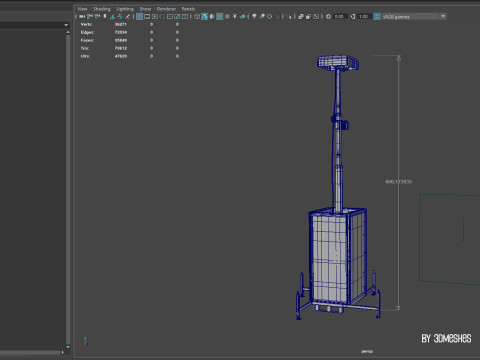The width and height of the screenshot is (480, 360).
Task: Open the Camera Attributes icon
Action: [97, 16]
